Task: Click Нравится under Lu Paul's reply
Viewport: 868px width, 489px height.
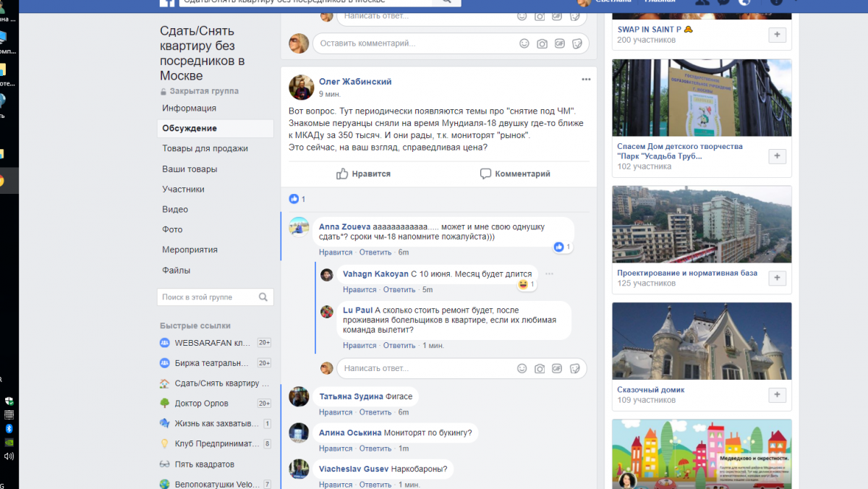Action: pyautogui.click(x=359, y=346)
